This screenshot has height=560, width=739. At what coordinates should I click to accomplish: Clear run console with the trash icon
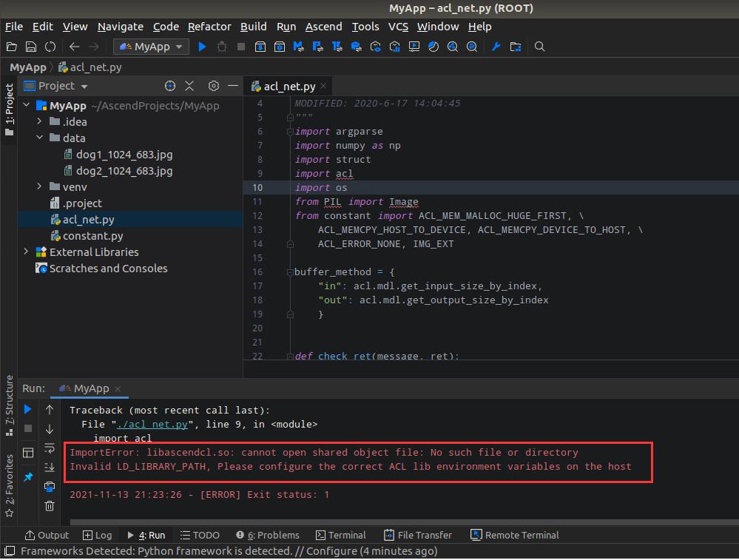50,506
